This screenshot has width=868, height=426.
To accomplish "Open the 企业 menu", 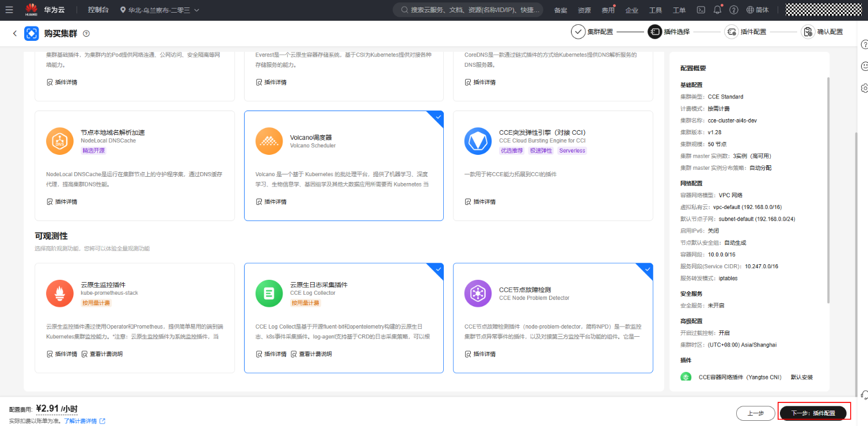I will pos(631,10).
